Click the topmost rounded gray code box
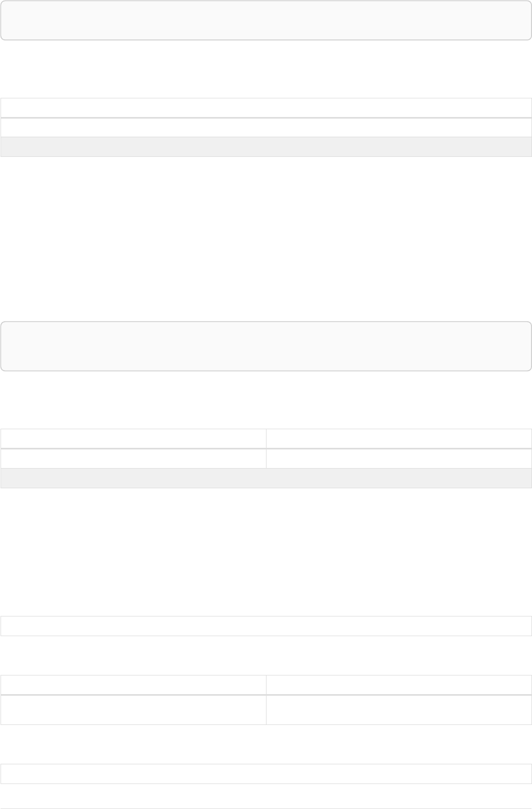This screenshot has height=809, width=532. pos(266,20)
